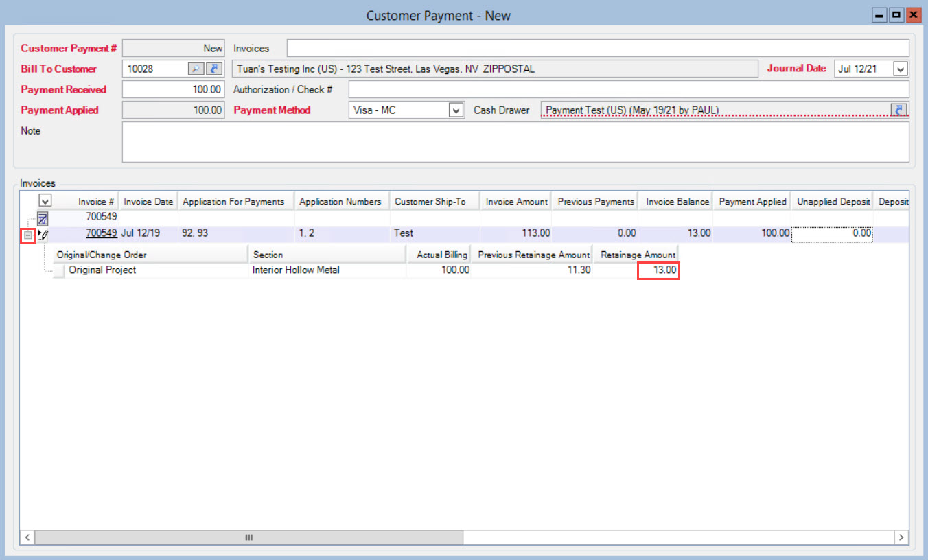Viewport: 928px width, 560px height.
Task: Click the horizontal scrollbar left arrow
Action: (x=28, y=537)
